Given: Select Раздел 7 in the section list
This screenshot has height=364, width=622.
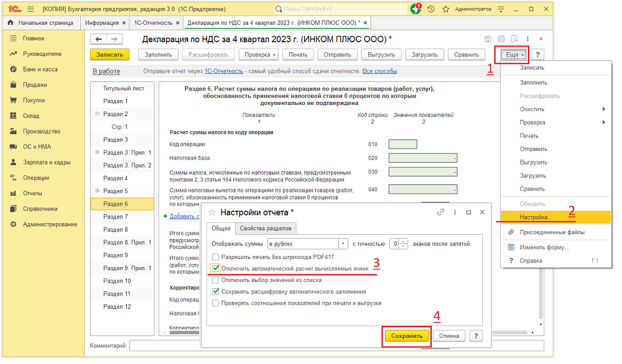Looking at the screenshot, I should tap(116, 217).
